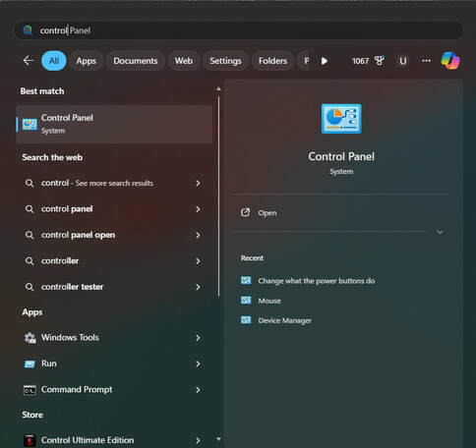Click magnifier icon beside 'control panel open'
This screenshot has width=476, height=448.
(x=30, y=235)
